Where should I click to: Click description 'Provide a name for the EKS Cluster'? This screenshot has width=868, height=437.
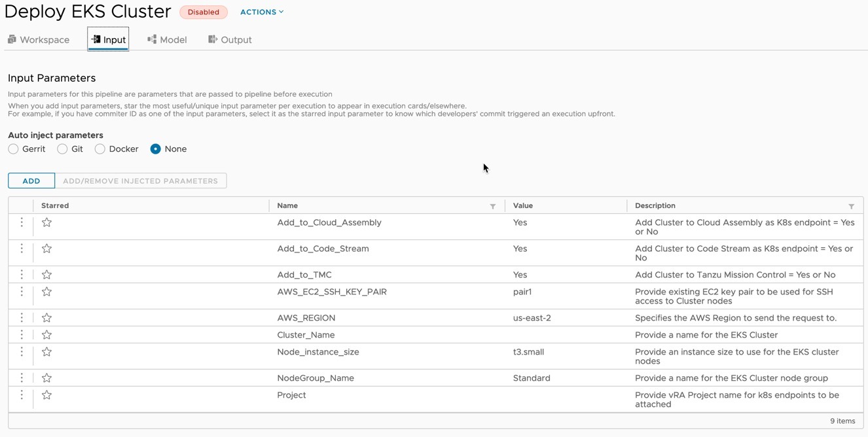click(706, 335)
